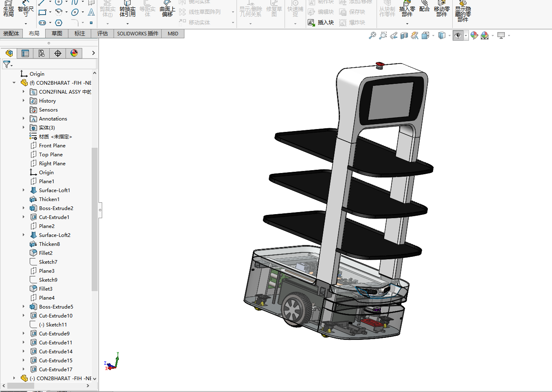Open the DisplayManager color wheel tab

74,53
